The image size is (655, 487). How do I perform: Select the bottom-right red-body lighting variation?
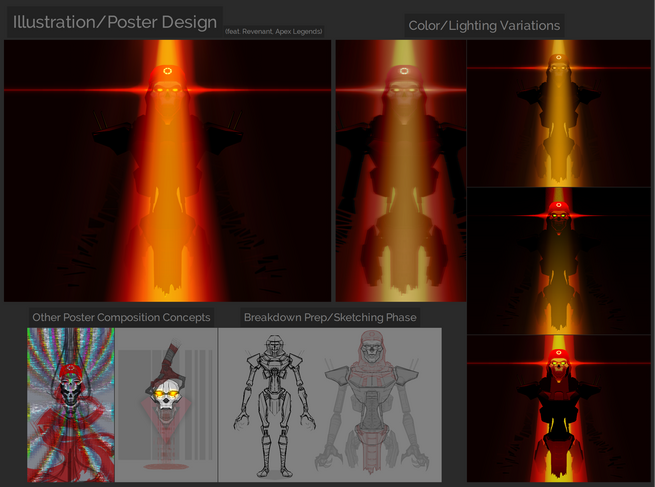[559, 408]
